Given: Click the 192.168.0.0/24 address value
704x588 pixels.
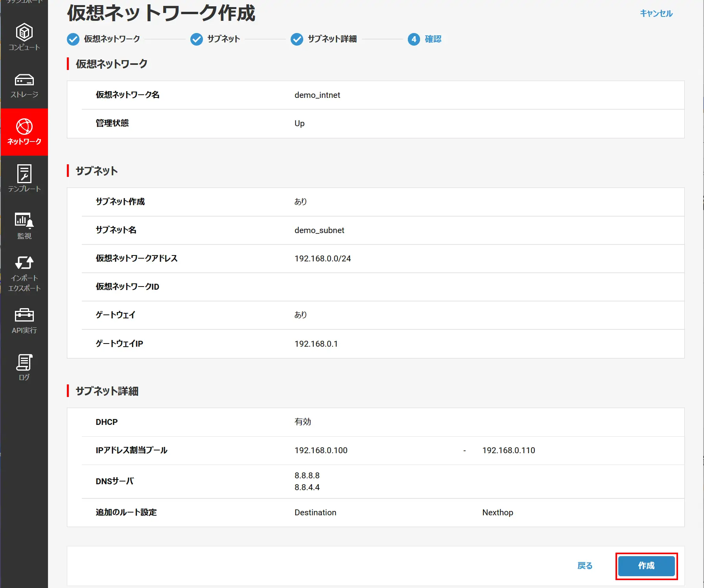Looking at the screenshot, I should coord(323,259).
